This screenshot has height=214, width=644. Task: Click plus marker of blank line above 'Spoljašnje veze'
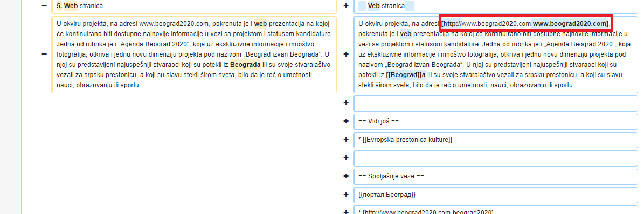tap(346, 158)
